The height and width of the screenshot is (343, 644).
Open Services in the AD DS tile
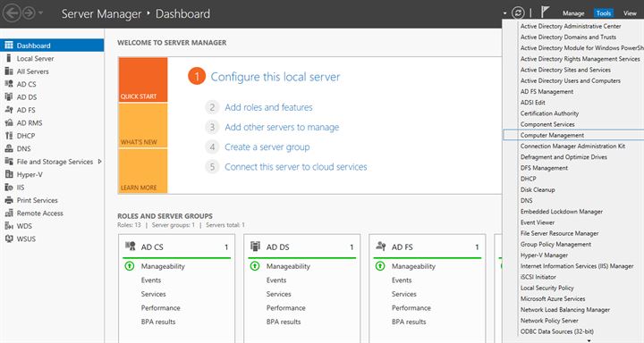click(278, 294)
